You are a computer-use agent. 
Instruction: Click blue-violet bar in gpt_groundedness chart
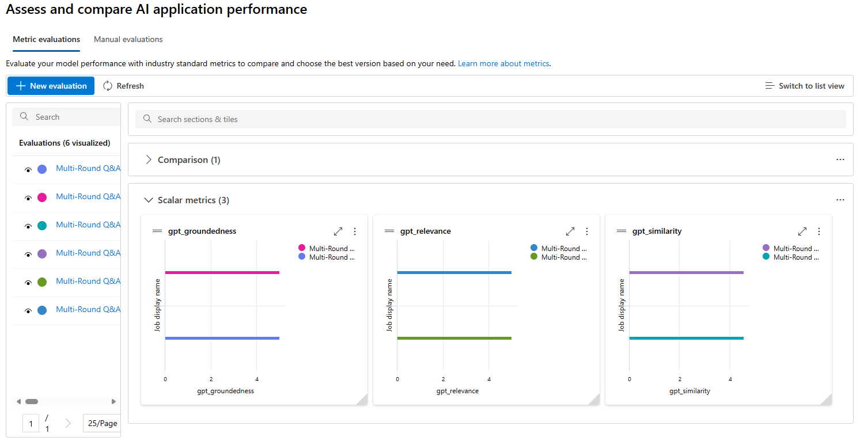pos(222,338)
